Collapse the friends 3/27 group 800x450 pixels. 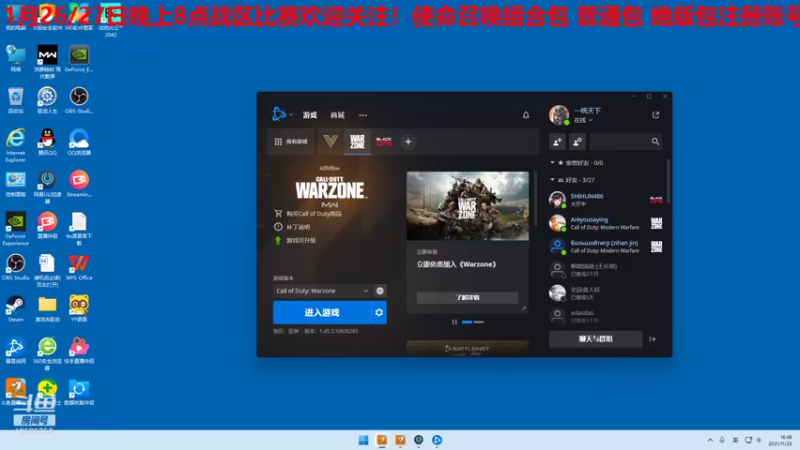553,180
